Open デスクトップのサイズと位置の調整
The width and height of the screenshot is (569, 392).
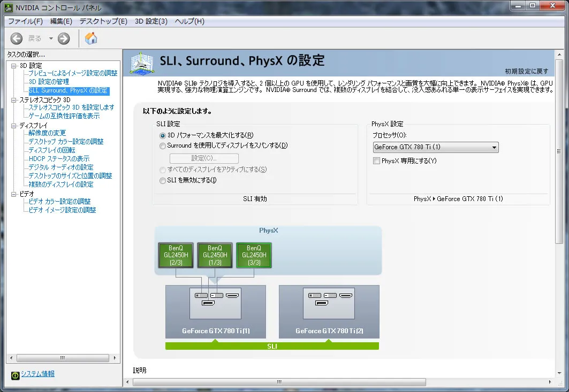(x=71, y=176)
